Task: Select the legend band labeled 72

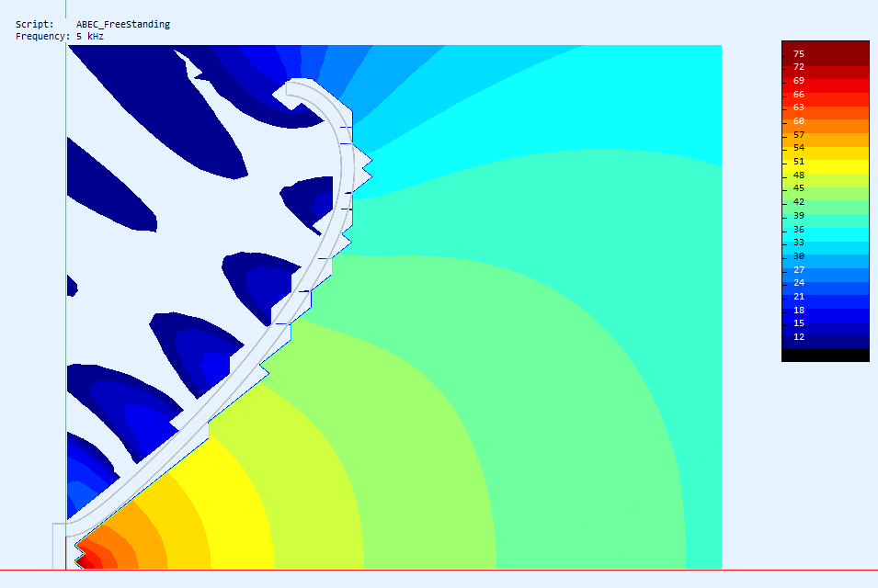Action: point(826,73)
